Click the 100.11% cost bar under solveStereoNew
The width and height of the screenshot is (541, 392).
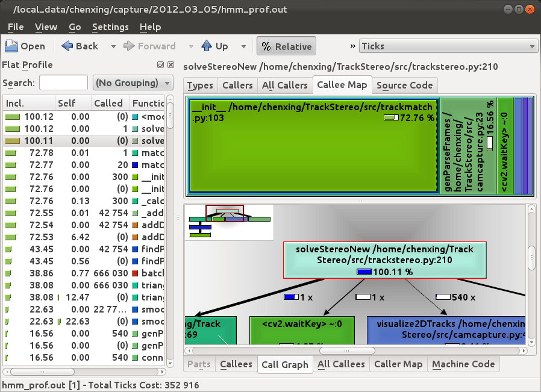pyautogui.click(x=364, y=272)
